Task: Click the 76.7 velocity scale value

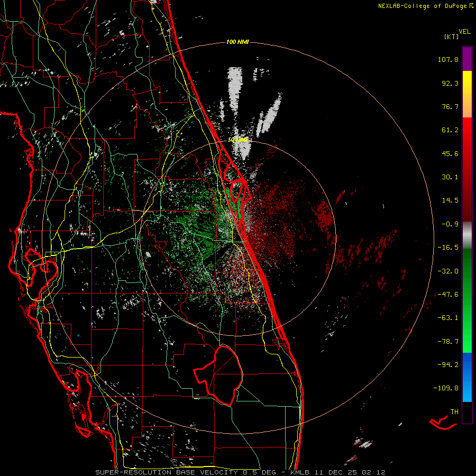Action: pyautogui.click(x=450, y=106)
